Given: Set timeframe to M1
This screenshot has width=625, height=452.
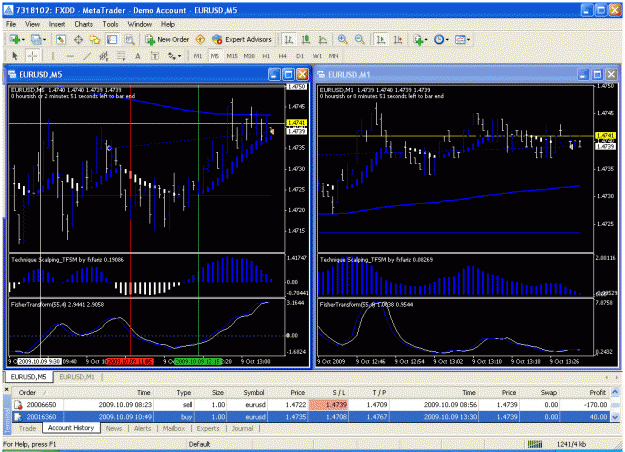Looking at the screenshot, I should pos(198,56).
